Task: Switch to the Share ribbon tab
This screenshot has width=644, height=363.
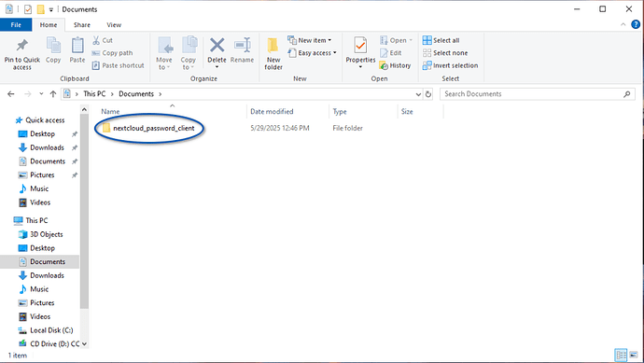Action: pos(82,25)
